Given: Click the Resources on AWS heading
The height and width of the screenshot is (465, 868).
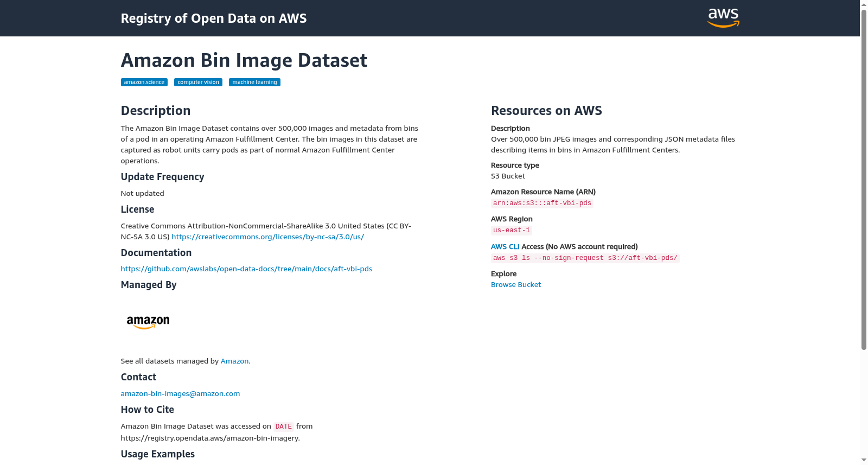Looking at the screenshot, I should (x=546, y=111).
